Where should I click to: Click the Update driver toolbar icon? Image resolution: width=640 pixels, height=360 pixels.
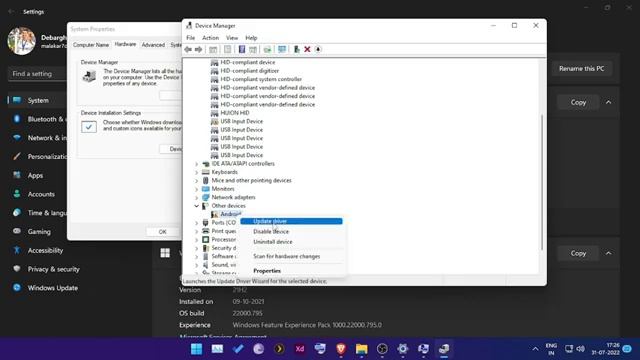267,49
